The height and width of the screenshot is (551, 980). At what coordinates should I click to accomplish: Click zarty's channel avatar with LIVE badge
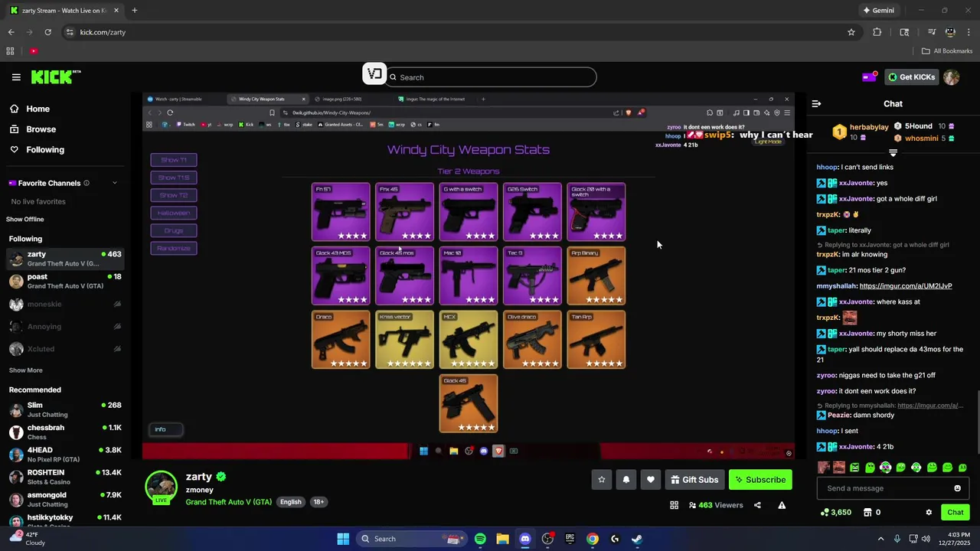[161, 487]
